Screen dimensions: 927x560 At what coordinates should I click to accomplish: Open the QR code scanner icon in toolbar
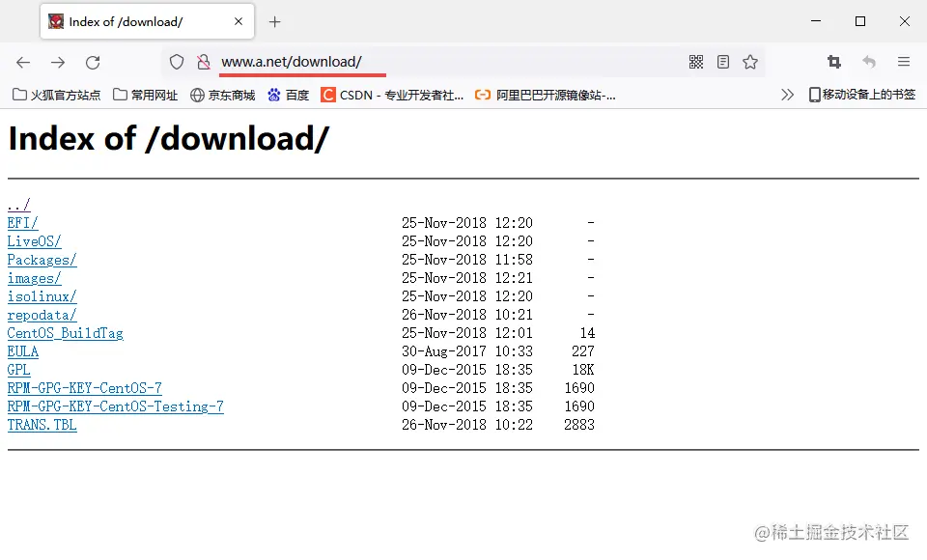696,61
